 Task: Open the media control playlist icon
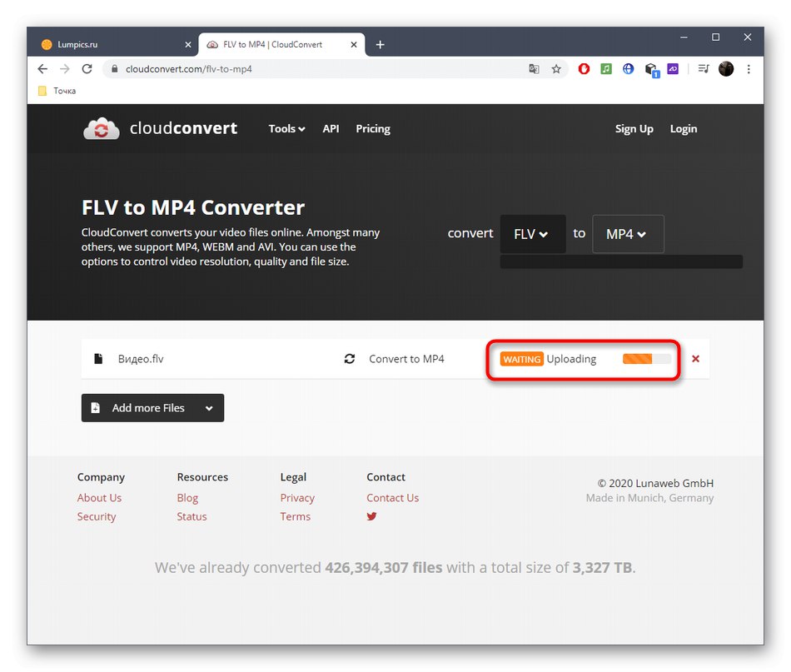(x=704, y=68)
